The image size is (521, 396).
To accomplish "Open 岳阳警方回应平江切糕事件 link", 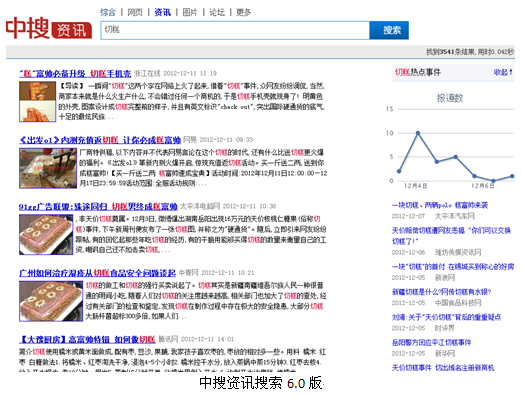I will click(431, 343).
